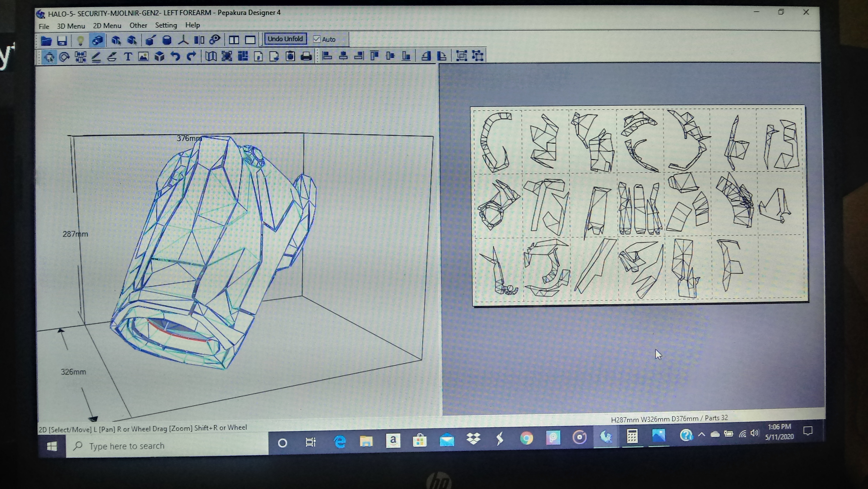Align parts to the left edge
868x489 pixels.
point(327,56)
